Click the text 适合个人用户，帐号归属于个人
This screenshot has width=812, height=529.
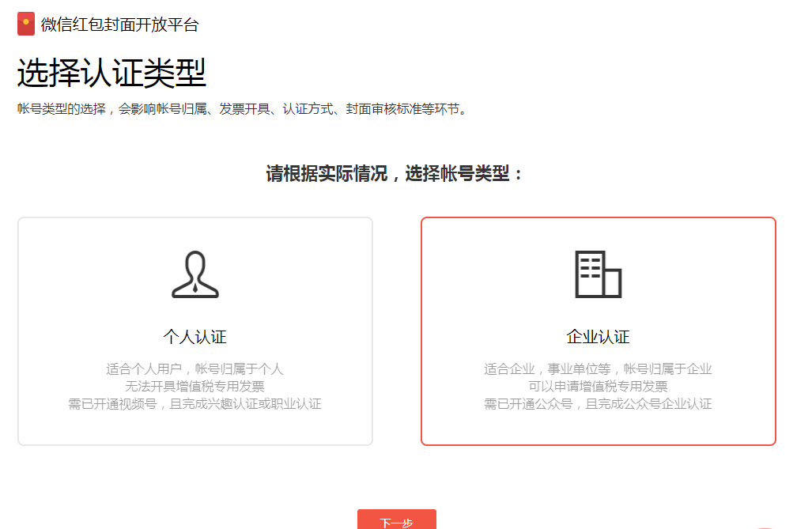click(x=195, y=369)
